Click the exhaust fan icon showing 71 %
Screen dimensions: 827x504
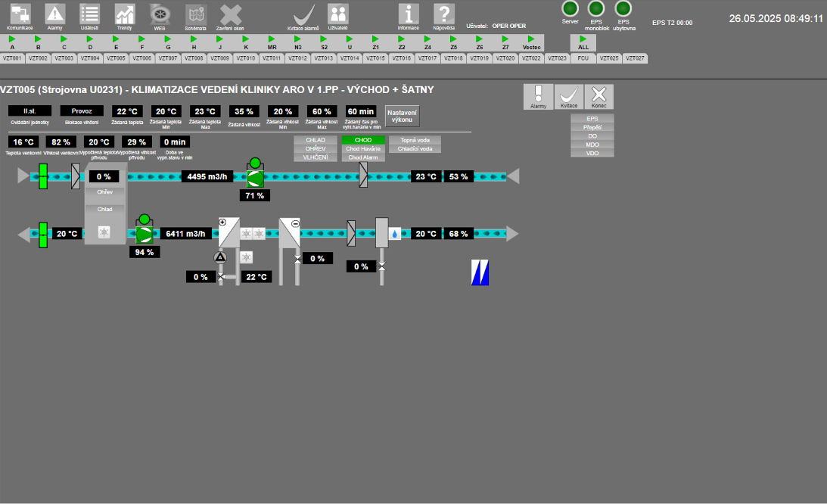[x=255, y=177]
